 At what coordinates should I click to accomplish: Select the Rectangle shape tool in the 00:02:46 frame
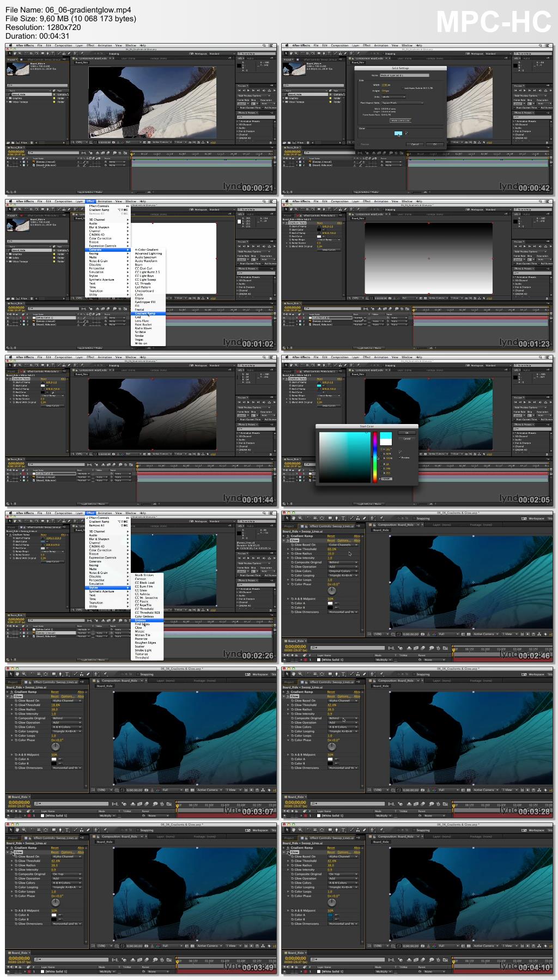(330, 518)
